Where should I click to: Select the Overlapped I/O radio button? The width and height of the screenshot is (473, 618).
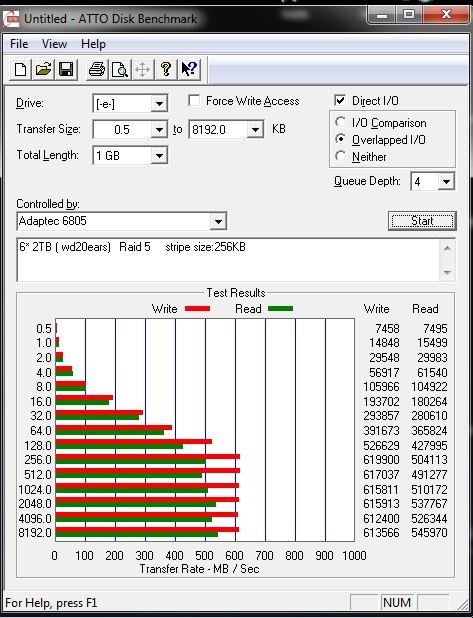tap(340, 139)
